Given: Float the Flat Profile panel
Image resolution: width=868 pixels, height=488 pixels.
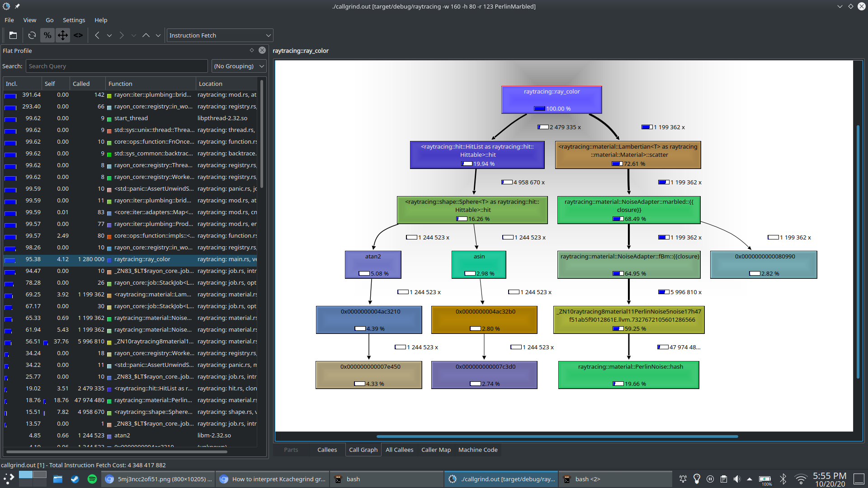Looking at the screenshot, I should 252,51.
